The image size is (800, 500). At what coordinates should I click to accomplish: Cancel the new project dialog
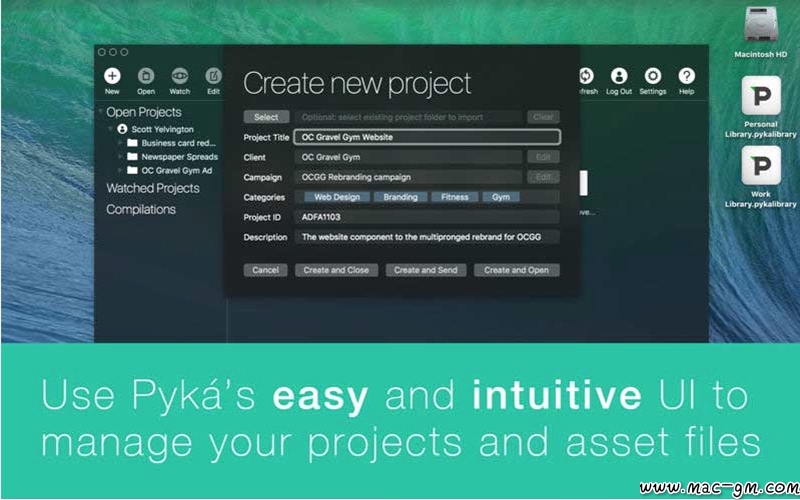[265, 270]
